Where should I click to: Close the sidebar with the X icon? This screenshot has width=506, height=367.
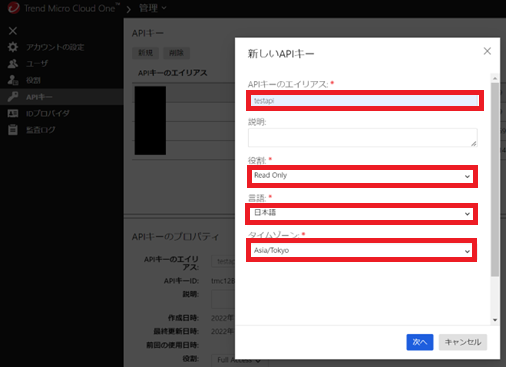coord(13,31)
